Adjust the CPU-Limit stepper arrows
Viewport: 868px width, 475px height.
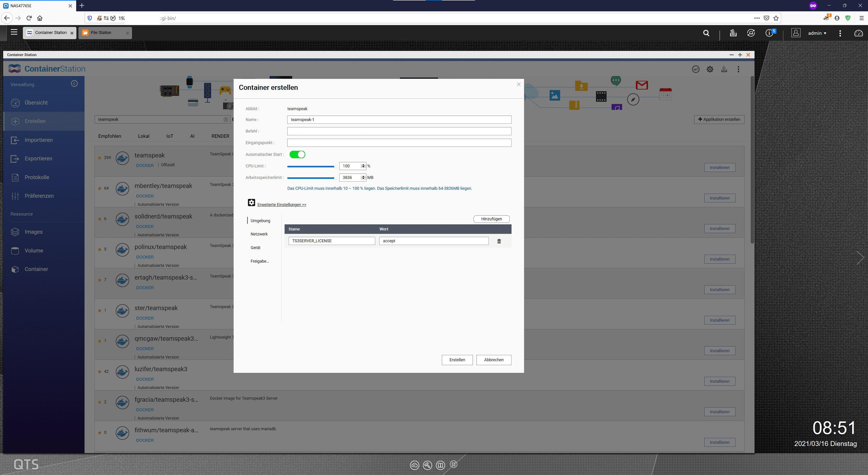point(363,166)
